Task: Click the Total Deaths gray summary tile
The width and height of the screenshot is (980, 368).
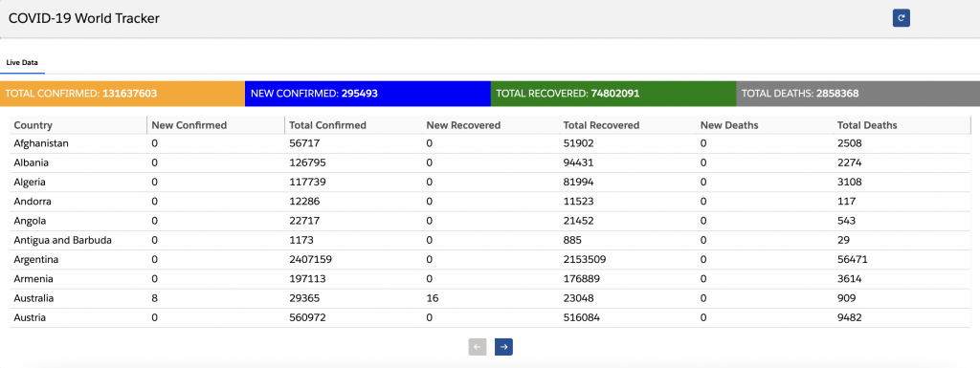Action: (858, 94)
